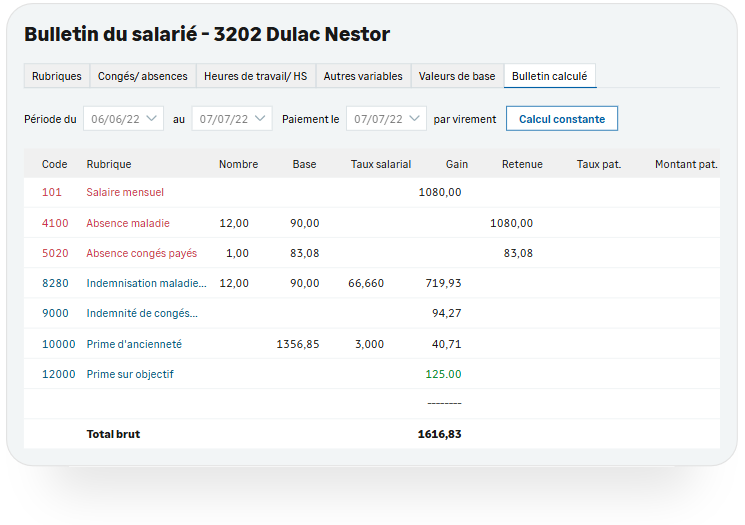Click Indemnisation maladie rubrique
Screen dimensions: 745x525
[146, 283]
